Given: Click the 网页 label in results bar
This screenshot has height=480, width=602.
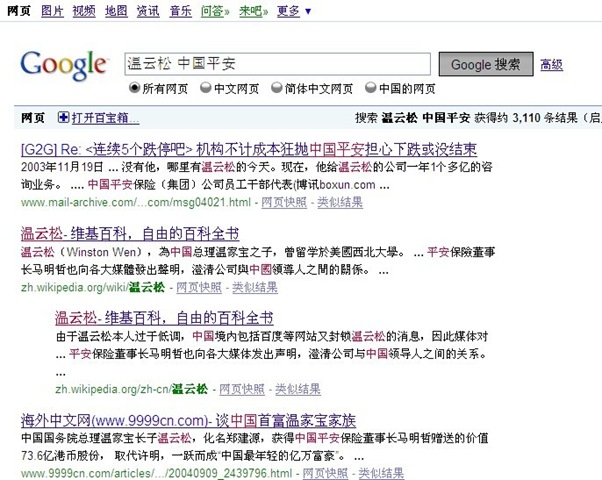Looking at the screenshot, I should pos(33,118).
